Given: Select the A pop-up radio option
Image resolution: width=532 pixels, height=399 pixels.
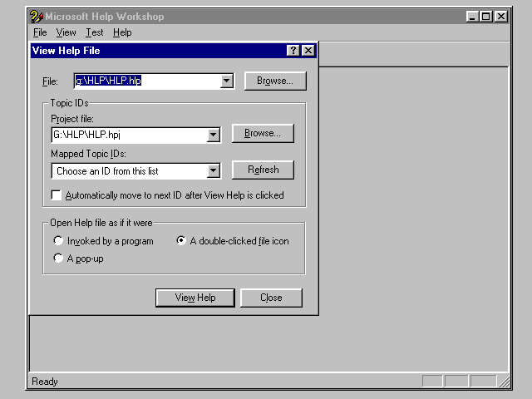Looking at the screenshot, I should tap(58, 259).
